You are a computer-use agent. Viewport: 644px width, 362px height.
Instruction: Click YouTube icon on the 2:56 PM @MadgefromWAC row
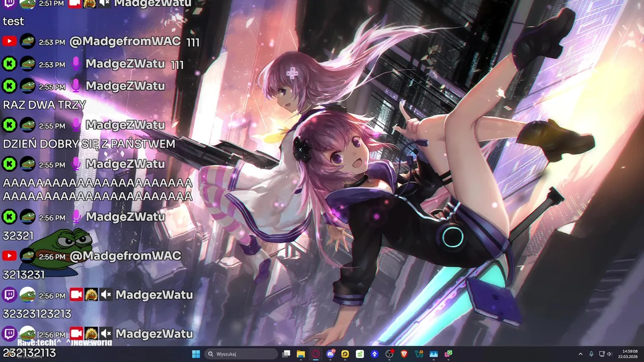click(x=9, y=256)
